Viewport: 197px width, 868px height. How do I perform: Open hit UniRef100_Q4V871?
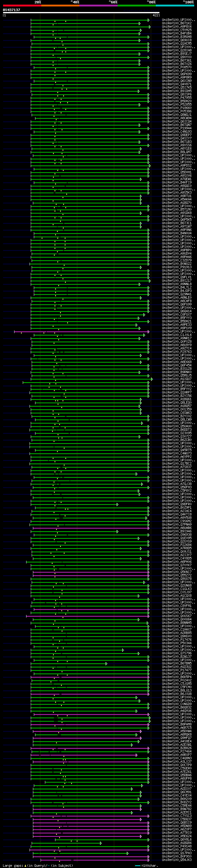pyautogui.click(x=177, y=84)
